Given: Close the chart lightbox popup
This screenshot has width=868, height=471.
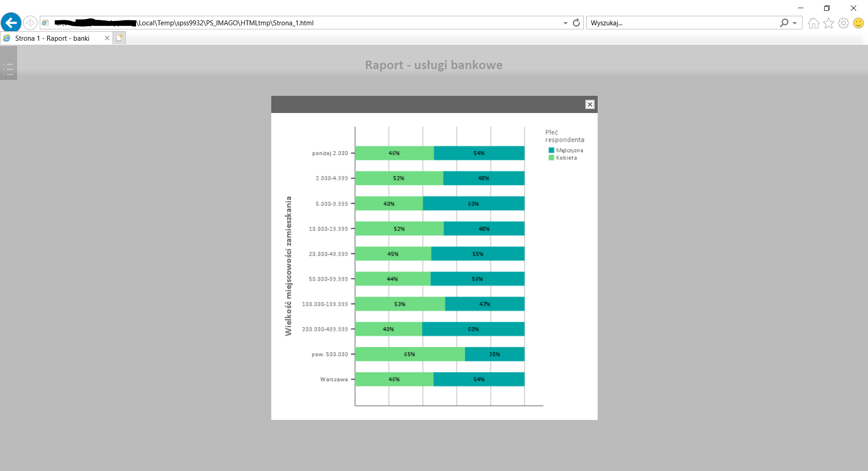Looking at the screenshot, I should tap(590, 104).
